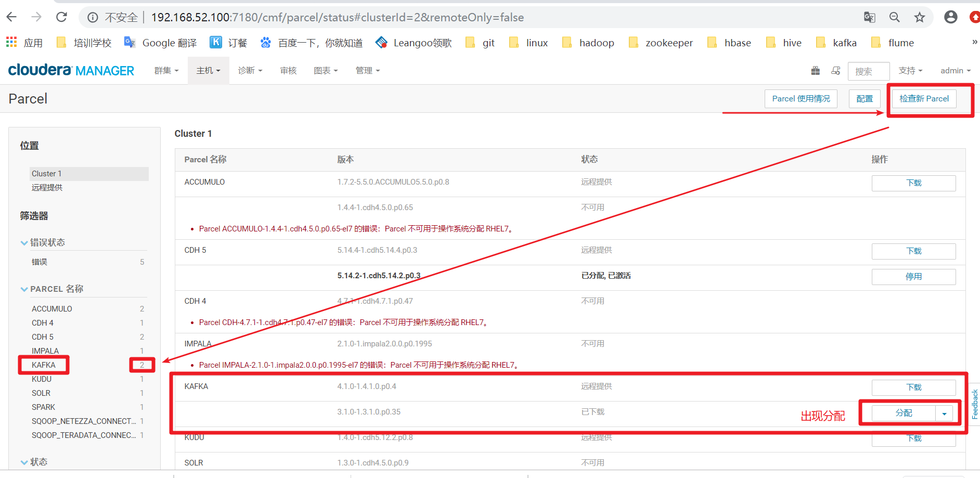Select 远程提供 in 位置 list

pos(47,188)
